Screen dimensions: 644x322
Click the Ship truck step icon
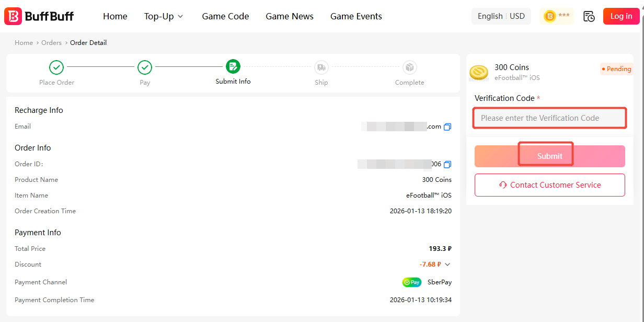click(321, 67)
